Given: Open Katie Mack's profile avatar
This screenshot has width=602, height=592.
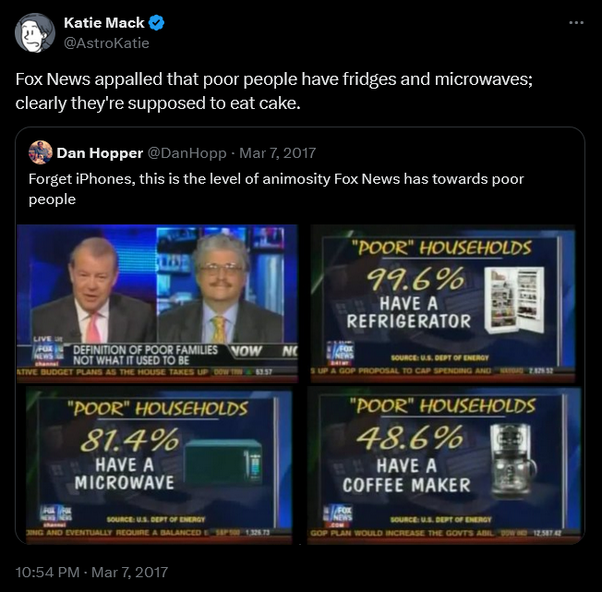Looking at the screenshot, I should coord(35,33).
